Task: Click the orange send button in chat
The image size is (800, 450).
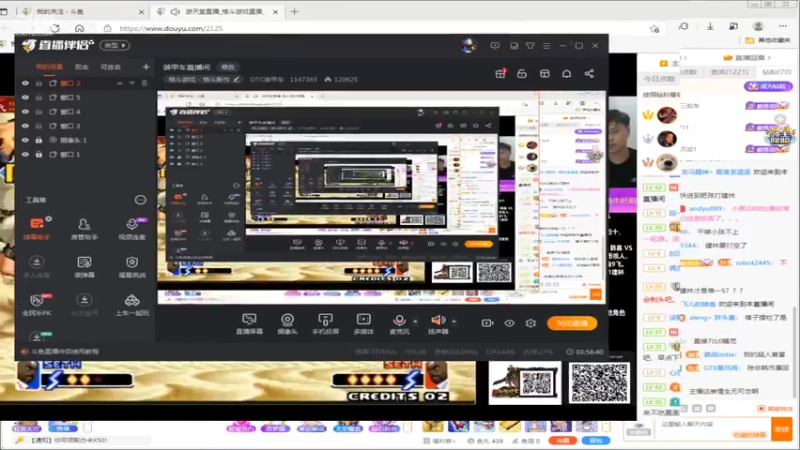Action: point(782,429)
